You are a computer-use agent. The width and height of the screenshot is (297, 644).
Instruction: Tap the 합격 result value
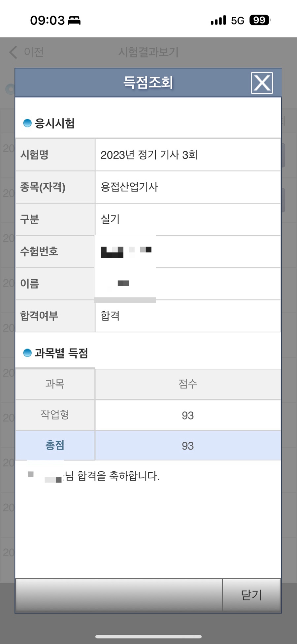(110, 316)
